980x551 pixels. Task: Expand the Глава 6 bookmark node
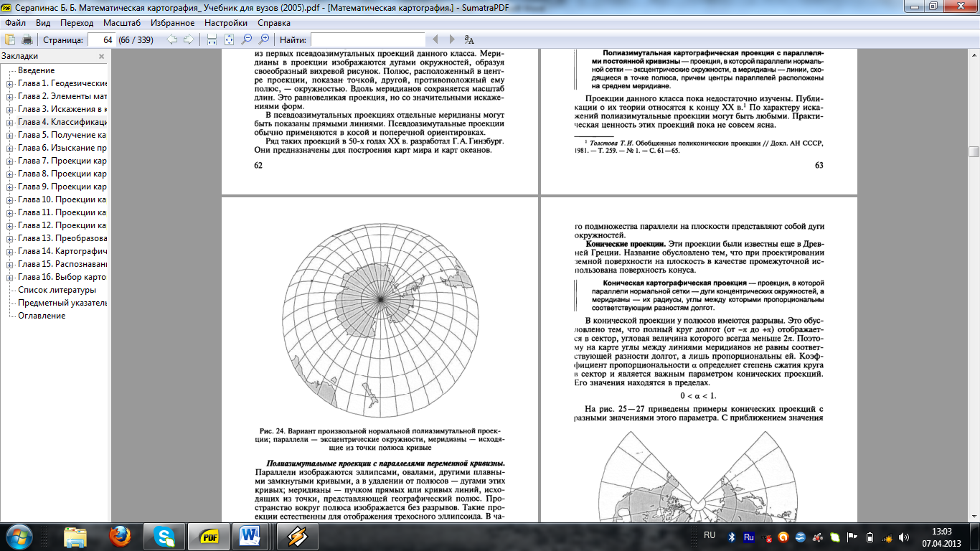tap(10, 148)
